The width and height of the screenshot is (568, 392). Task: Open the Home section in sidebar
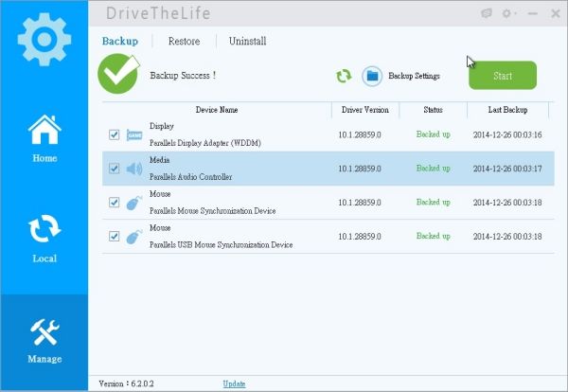[44, 138]
